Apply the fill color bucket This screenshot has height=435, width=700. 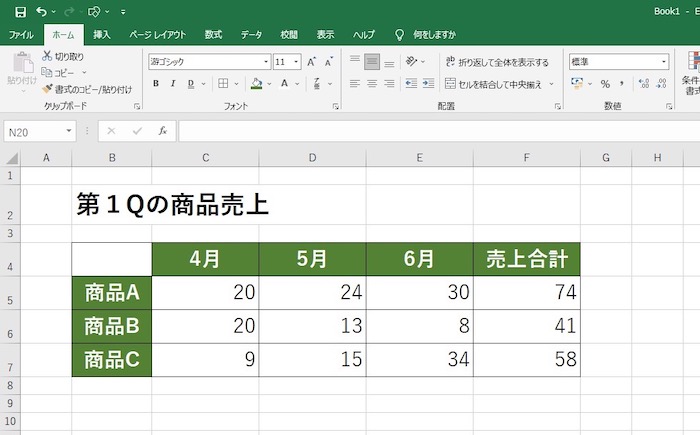coord(257,84)
